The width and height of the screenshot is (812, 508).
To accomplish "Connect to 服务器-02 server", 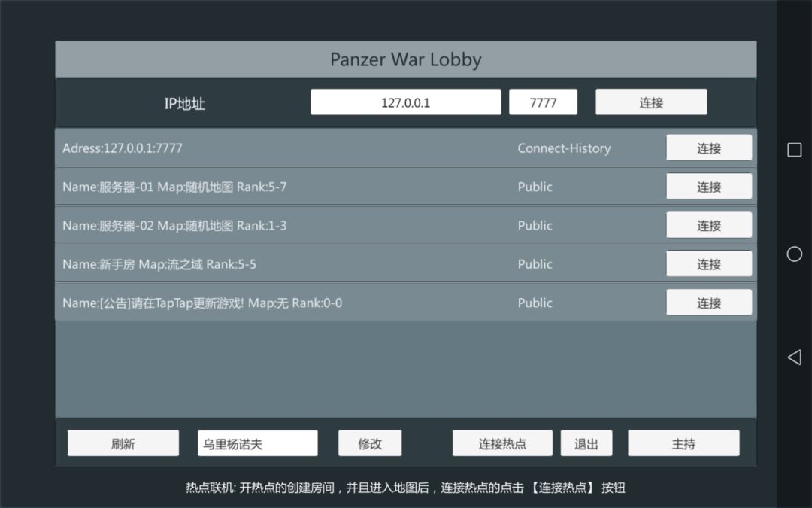I will click(709, 225).
